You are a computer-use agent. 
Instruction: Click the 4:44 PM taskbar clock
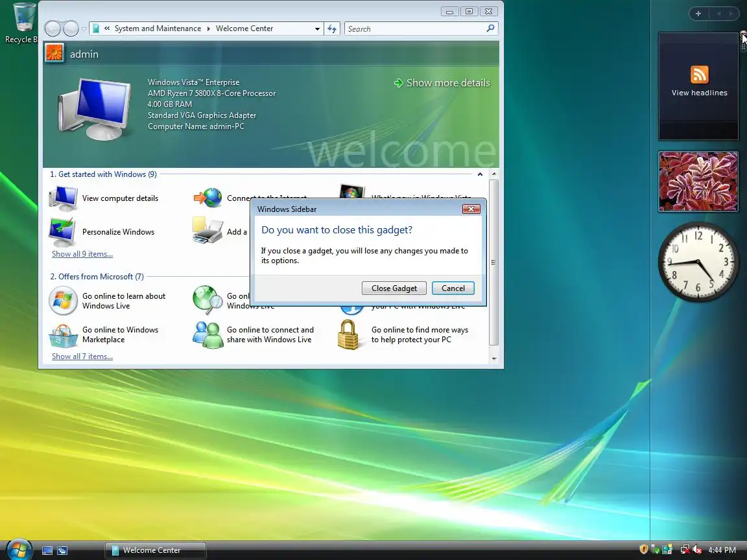coord(722,550)
